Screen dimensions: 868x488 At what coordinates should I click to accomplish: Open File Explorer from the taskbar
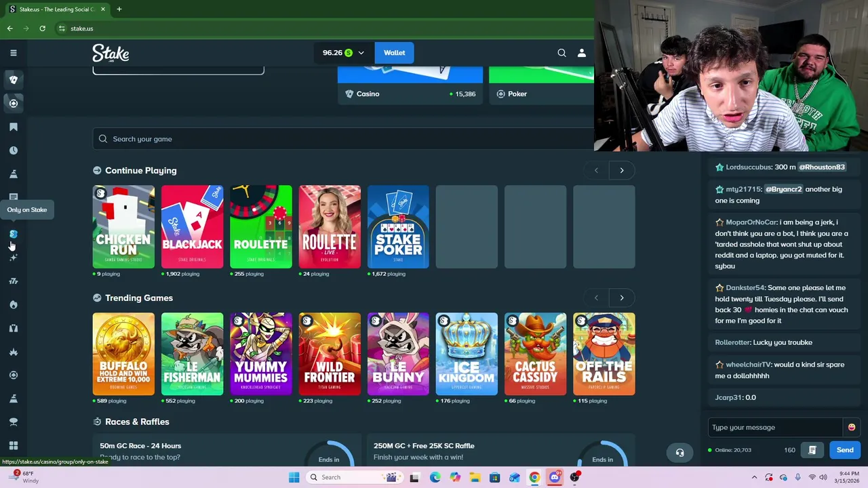(475, 477)
